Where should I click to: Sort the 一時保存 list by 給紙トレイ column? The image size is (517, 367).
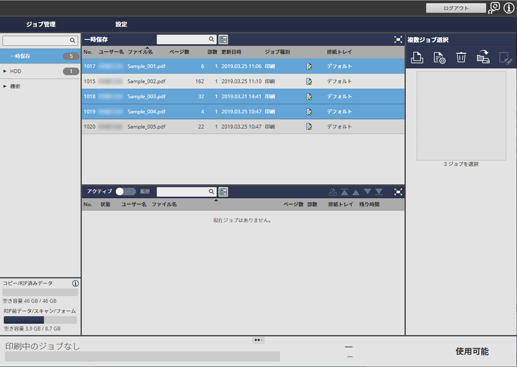click(339, 52)
